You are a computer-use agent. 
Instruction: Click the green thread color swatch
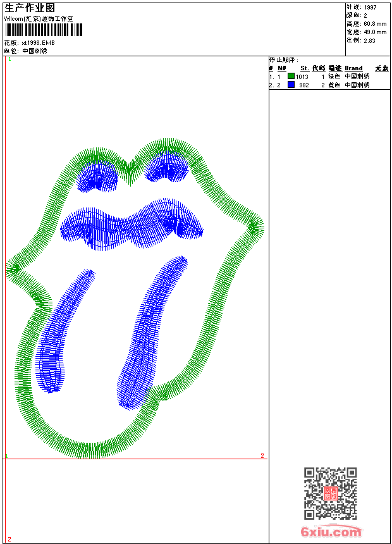click(291, 76)
